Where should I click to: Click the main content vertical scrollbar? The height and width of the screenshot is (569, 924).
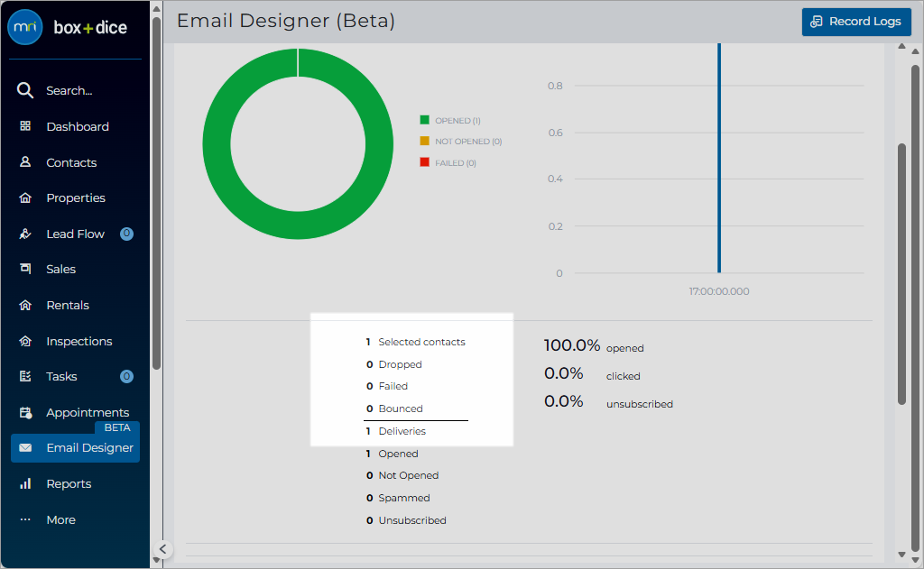901,274
